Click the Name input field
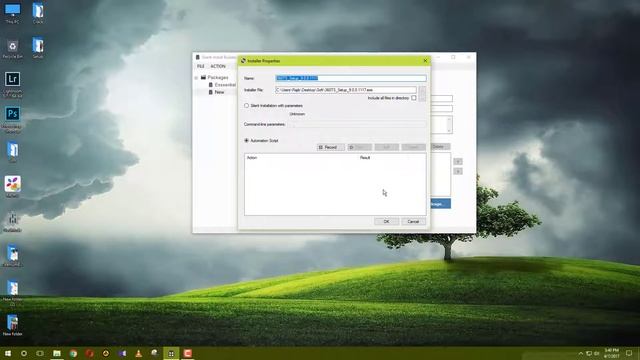The height and width of the screenshot is (360, 640). coord(351,78)
